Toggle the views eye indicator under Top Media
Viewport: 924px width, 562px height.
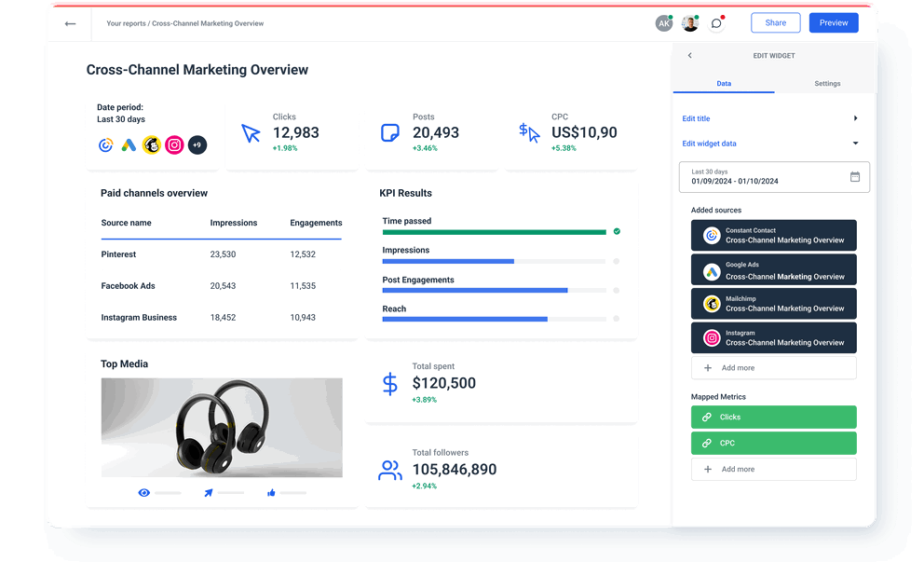(143, 492)
